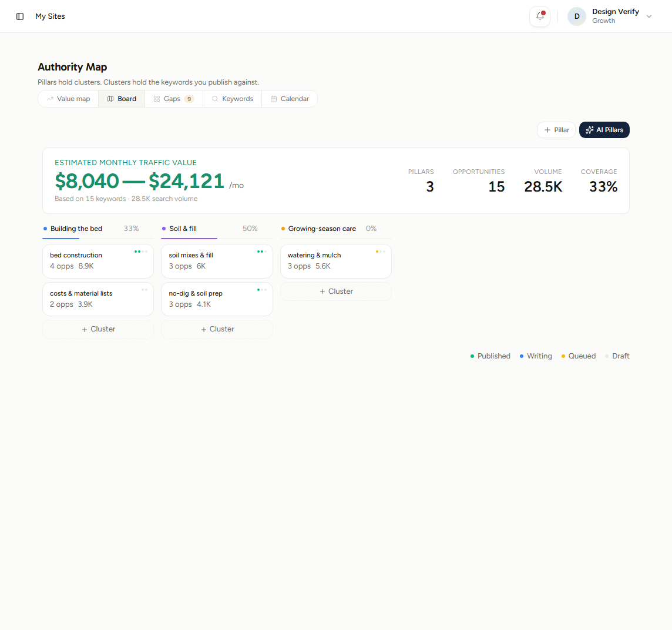This screenshot has width=672, height=630.
Task: Click status dots on bed construction card
Action: click(x=141, y=252)
